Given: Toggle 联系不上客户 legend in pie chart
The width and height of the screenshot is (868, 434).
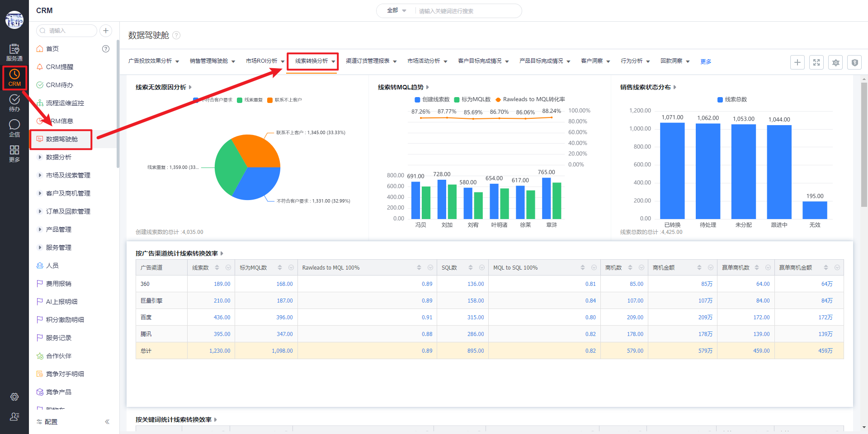Looking at the screenshot, I should click(284, 100).
